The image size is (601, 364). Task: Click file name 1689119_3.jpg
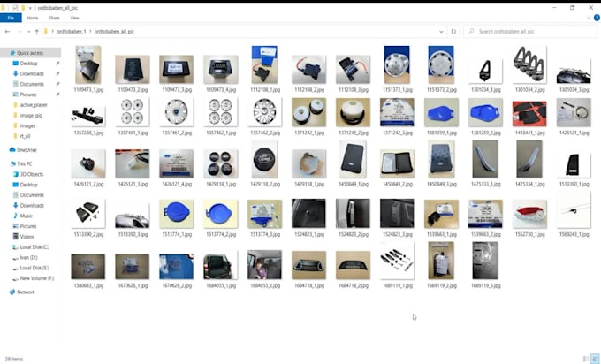coord(485,286)
